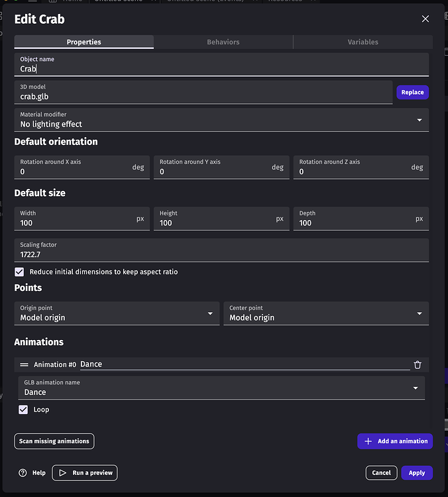This screenshot has height=497, width=448.
Task: Toggle the Loop checkbox
Action: [23, 410]
